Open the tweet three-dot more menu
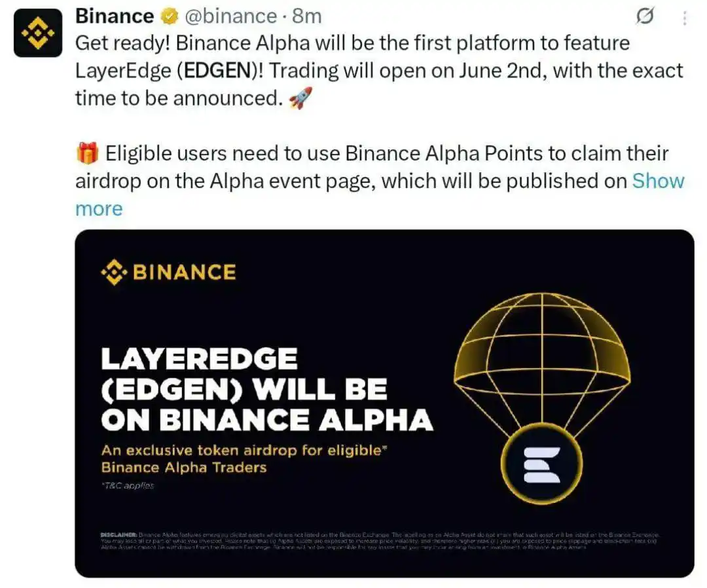This screenshot has height=588, width=707. click(685, 18)
